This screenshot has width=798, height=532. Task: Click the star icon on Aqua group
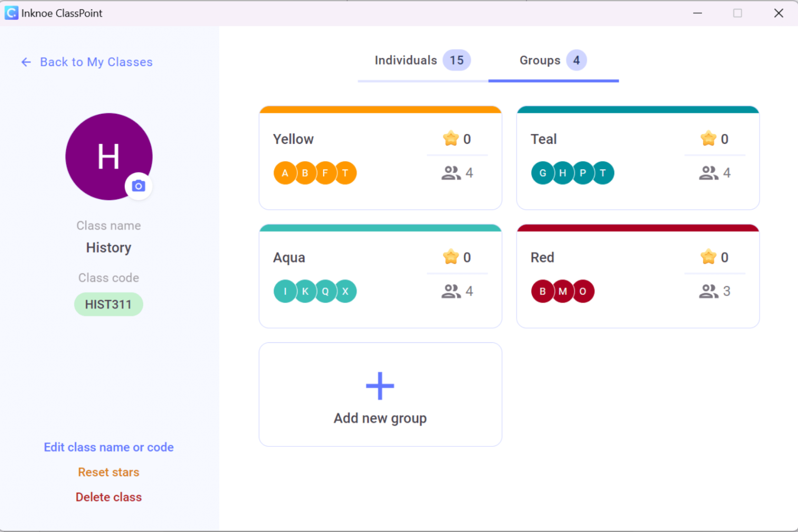(x=450, y=257)
